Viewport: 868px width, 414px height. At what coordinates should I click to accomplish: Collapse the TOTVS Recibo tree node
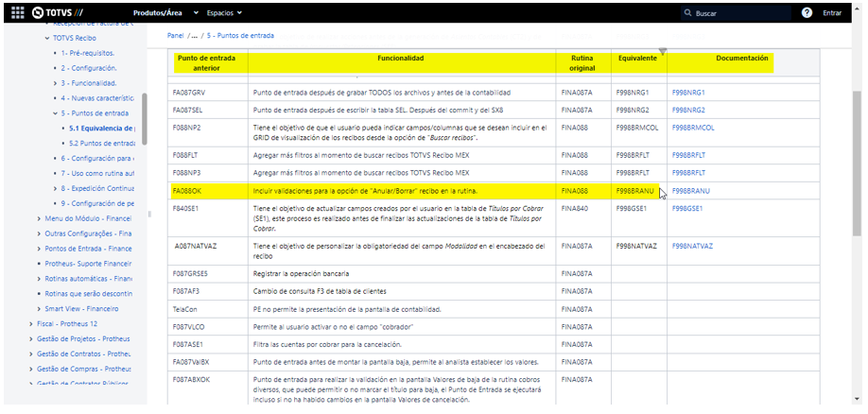[47, 39]
